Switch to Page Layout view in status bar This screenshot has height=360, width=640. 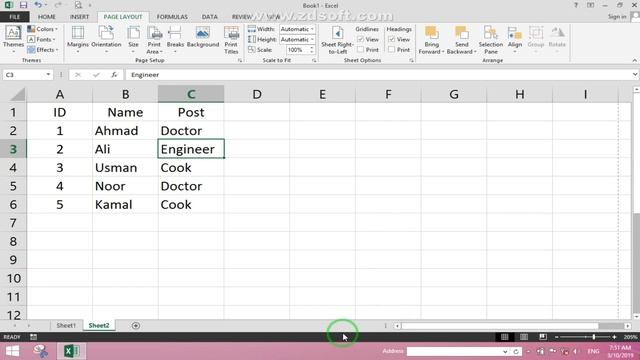pos(524,337)
